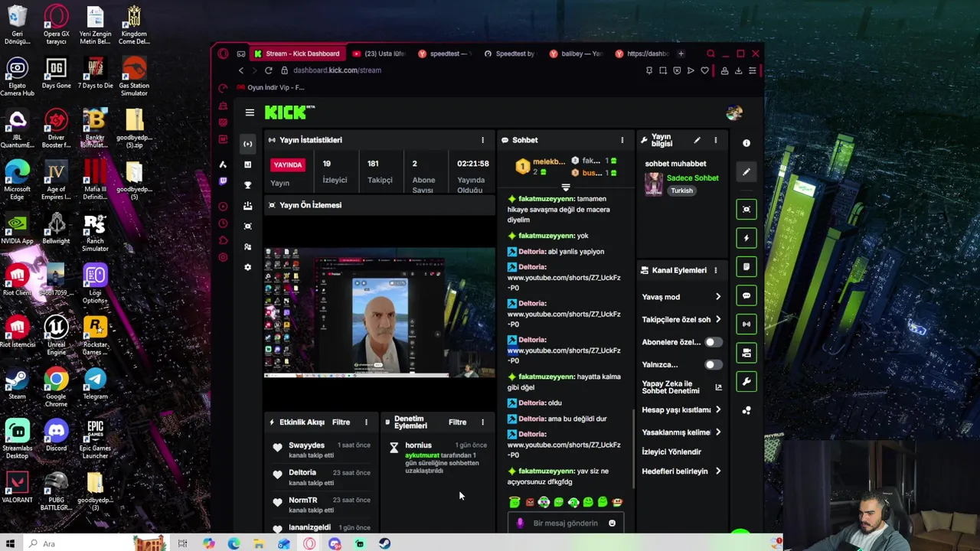The height and width of the screenshot is (551, 980).
Task: Open the Yayın İstatistikleri three-dot menu
Action: [x=482, y=140]
